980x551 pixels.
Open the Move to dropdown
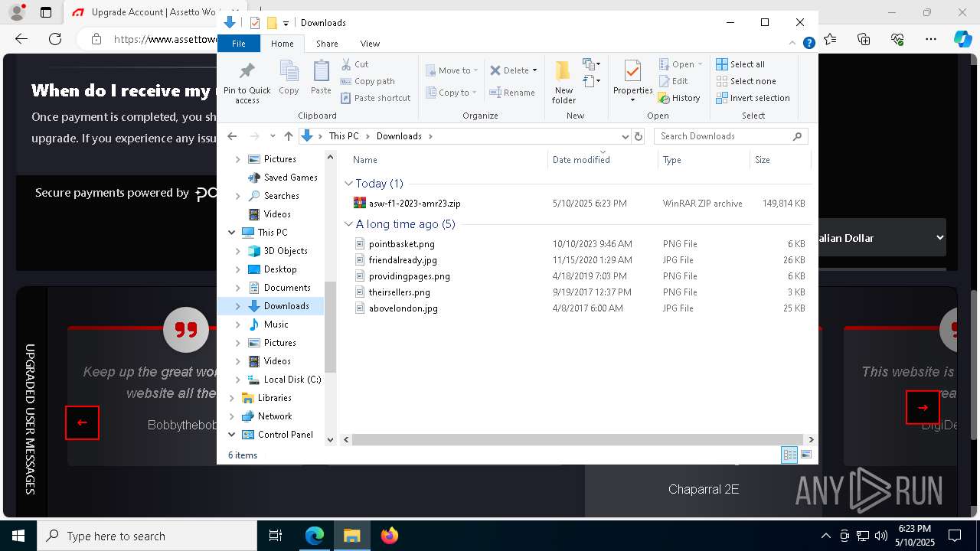click(452, 70)
